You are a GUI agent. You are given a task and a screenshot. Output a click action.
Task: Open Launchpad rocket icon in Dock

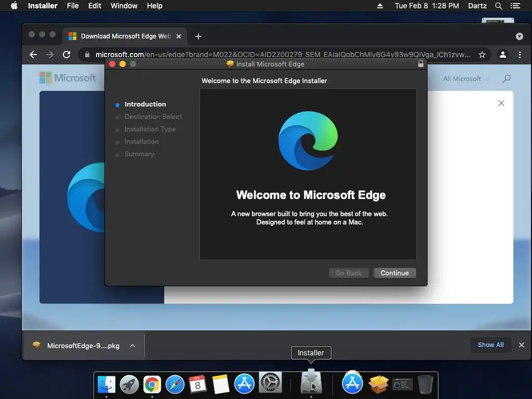pos(129,384)
